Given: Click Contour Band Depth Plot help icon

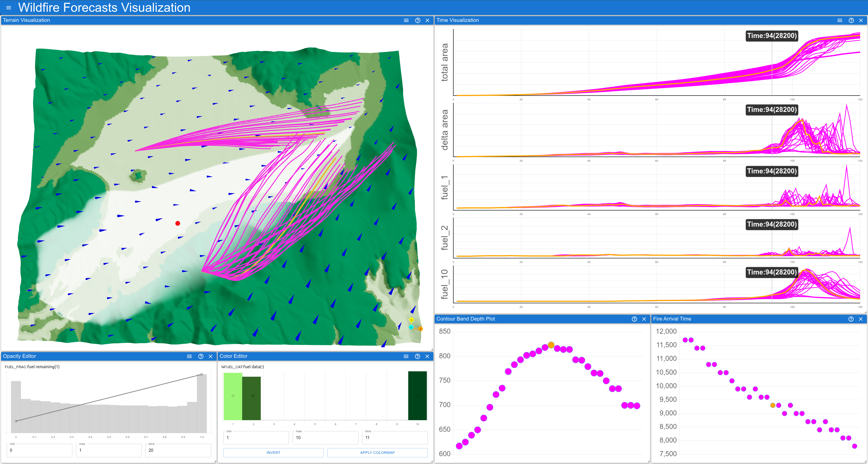Looking at the screenshot, I should 634,319.
